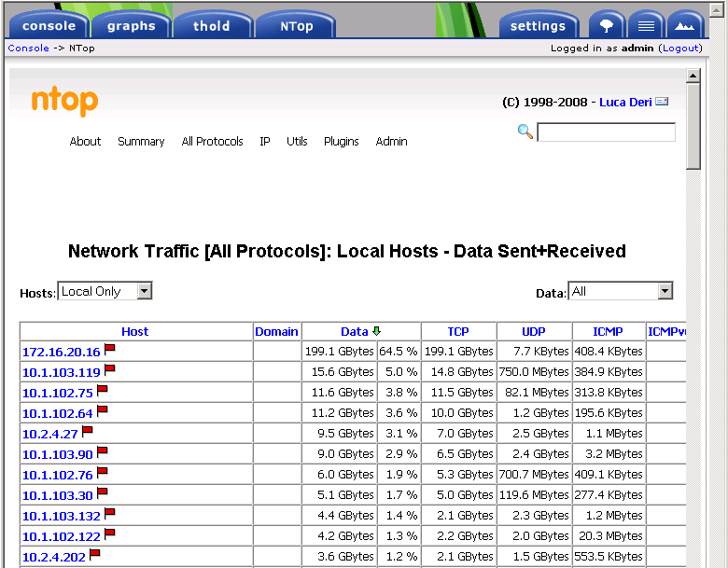Sort table by ICMP column
Screen dimensions: 728x568
608,331
